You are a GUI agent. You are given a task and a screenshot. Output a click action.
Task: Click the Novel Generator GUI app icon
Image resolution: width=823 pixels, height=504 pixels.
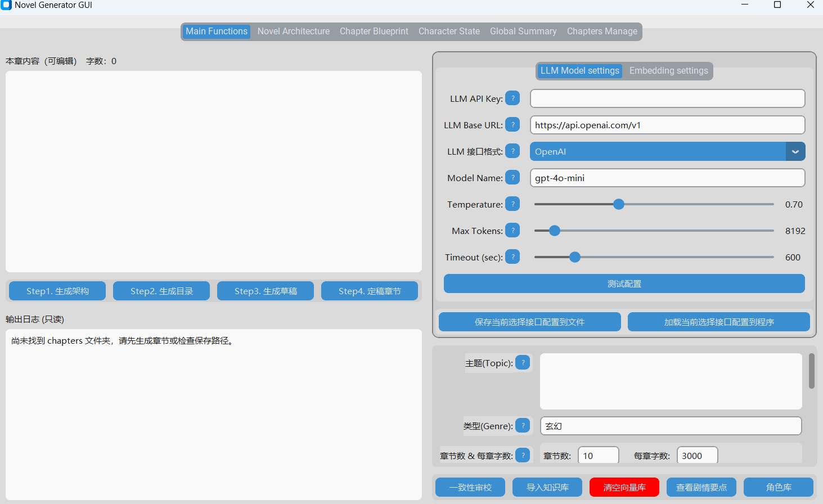coord(6,5)
